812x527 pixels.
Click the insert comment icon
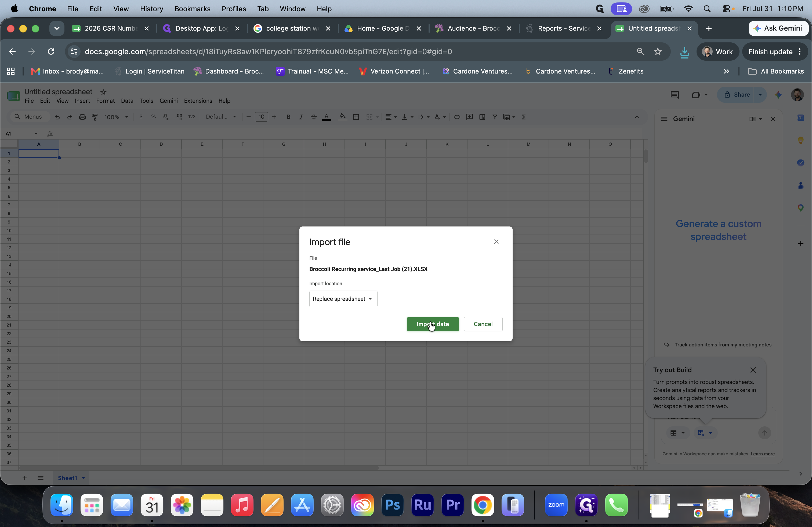pos(469,117)
